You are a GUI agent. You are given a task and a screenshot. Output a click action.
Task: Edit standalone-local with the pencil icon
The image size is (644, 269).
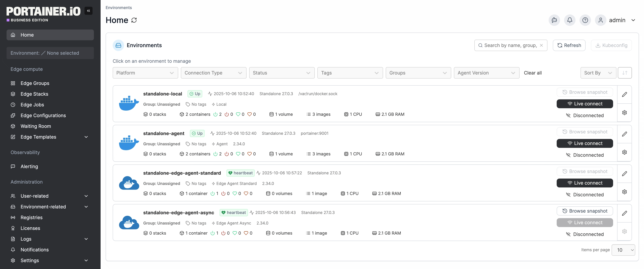click(x=624, y=94)
